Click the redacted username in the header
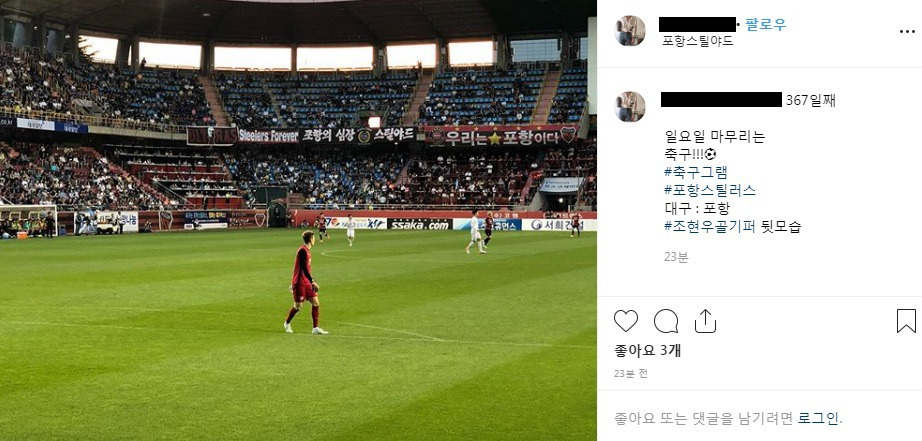Image resolution: width=922 pixels, height=441 pixels. (697, 24)
